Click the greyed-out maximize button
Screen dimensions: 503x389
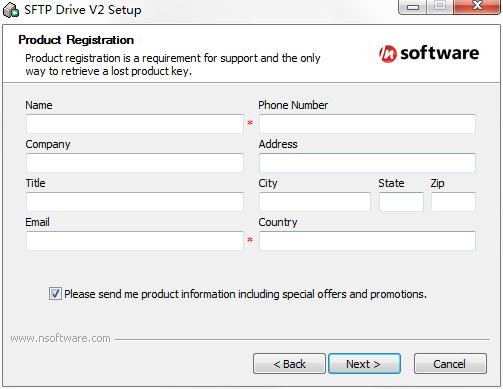440,7
